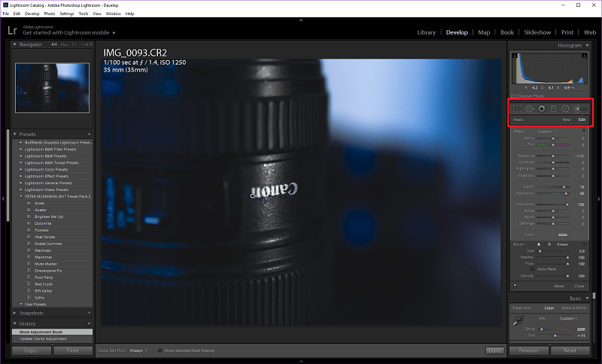Select the Radial Filter tool
The width and height of the screenshot is (602, 364).
click(x=565, y=109)
